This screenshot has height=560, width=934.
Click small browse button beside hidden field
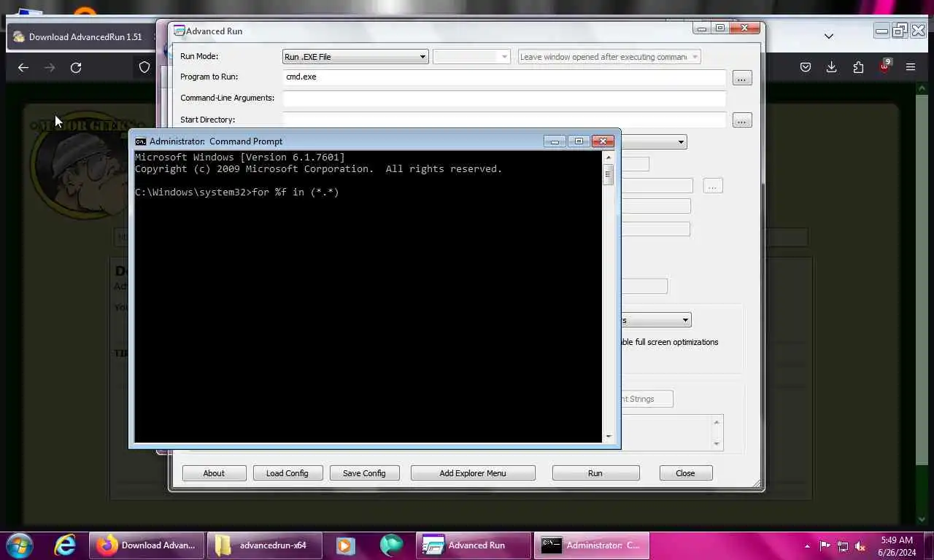(713, 187)
